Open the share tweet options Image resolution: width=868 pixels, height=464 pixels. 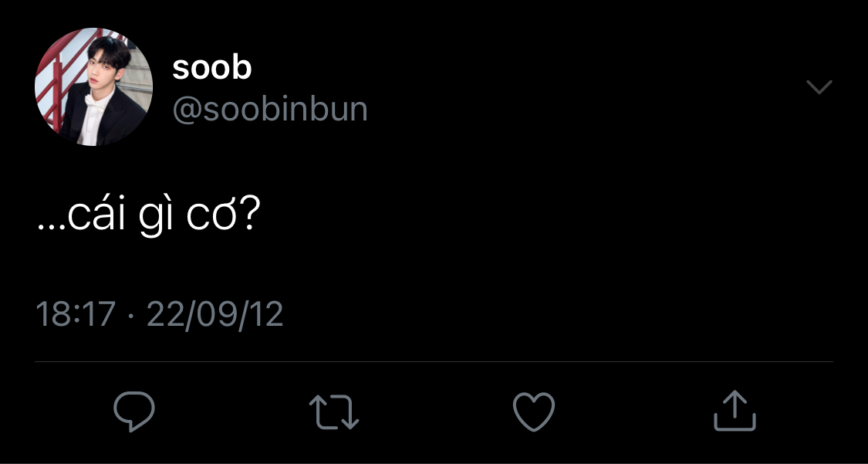pyautogui.click(x=735, y=411)
